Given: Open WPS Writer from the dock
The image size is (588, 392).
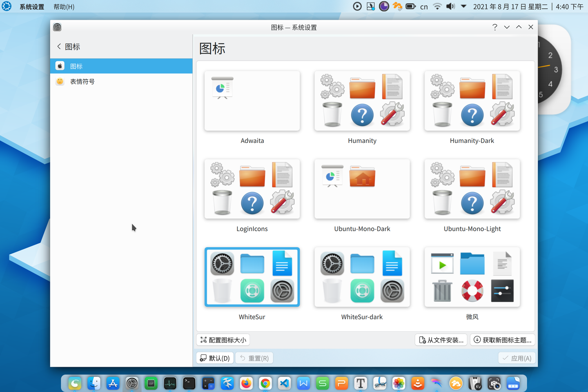Looking at the screenshot, I should point(303,383).
